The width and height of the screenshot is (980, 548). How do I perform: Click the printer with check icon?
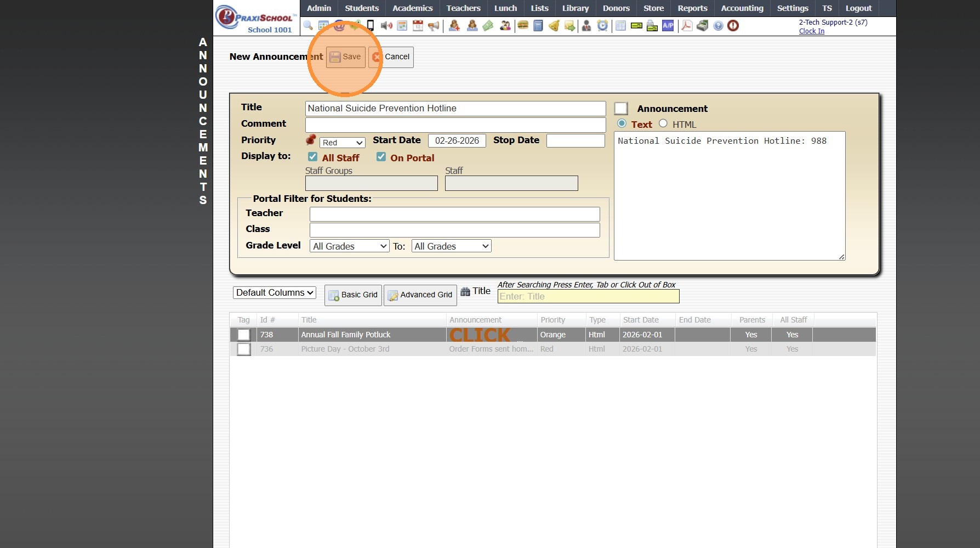652,25
